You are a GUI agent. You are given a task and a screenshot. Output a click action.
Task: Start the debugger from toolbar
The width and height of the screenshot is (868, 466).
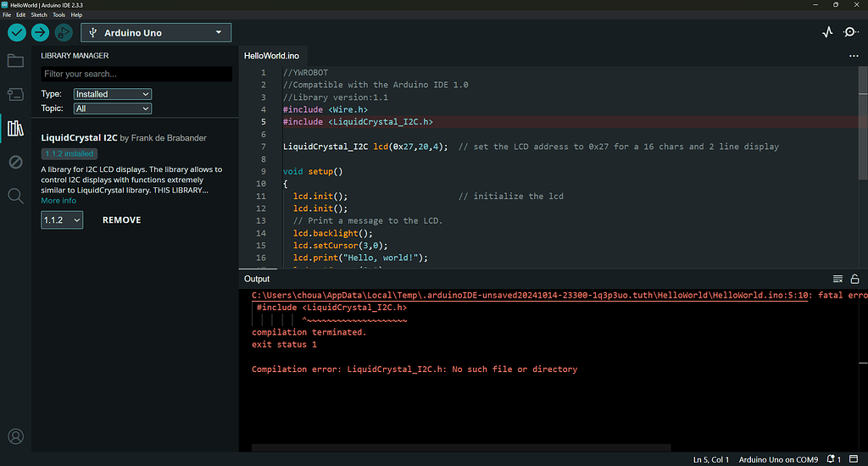coord(64,32)
